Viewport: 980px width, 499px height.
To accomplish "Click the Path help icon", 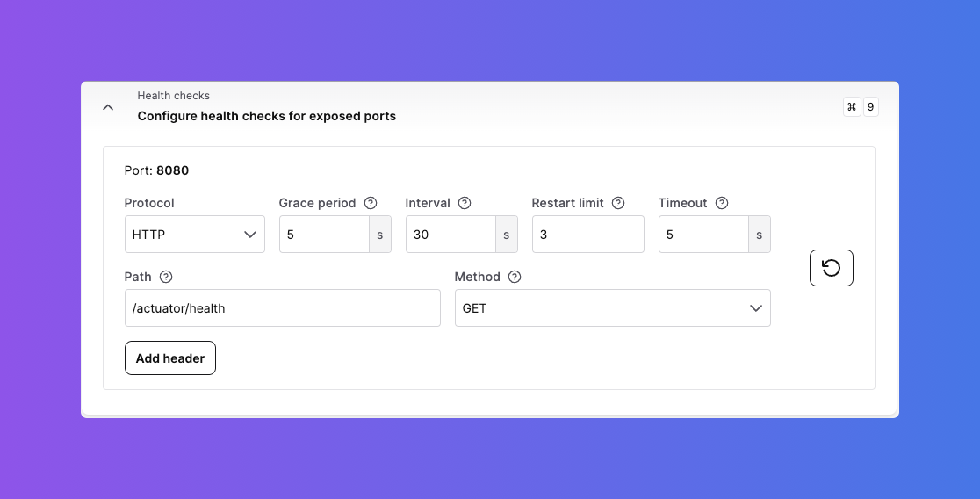I will [166, 277].
